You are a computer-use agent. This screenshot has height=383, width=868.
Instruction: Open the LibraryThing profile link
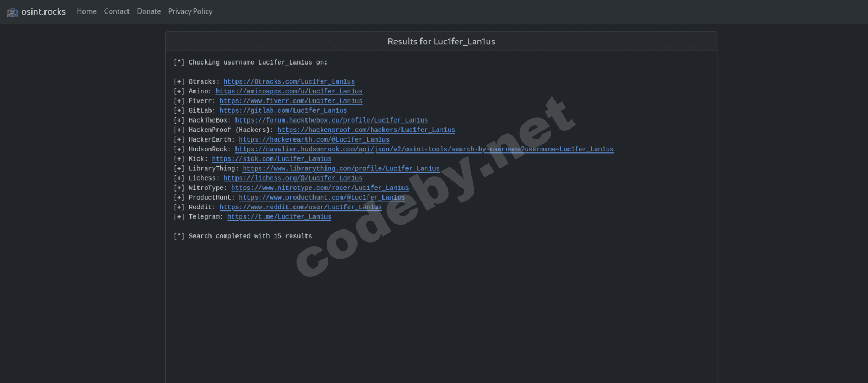[341, 169]
